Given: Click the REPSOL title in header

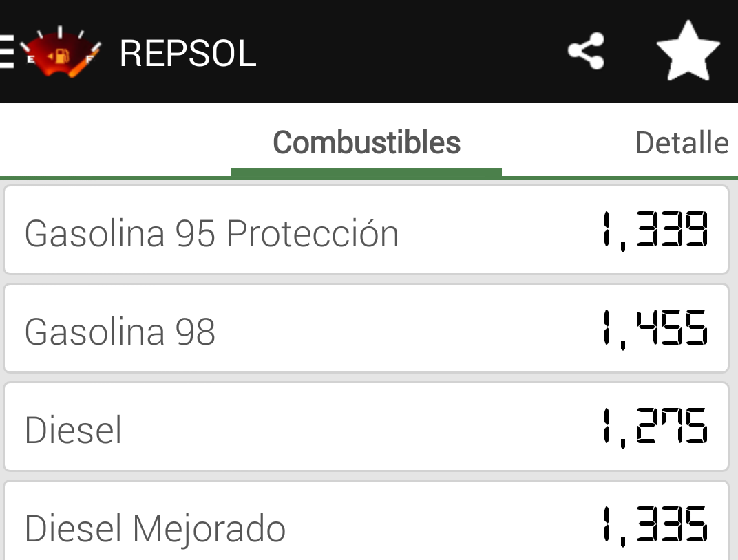Looking at the screenshot, I should 188,53.
